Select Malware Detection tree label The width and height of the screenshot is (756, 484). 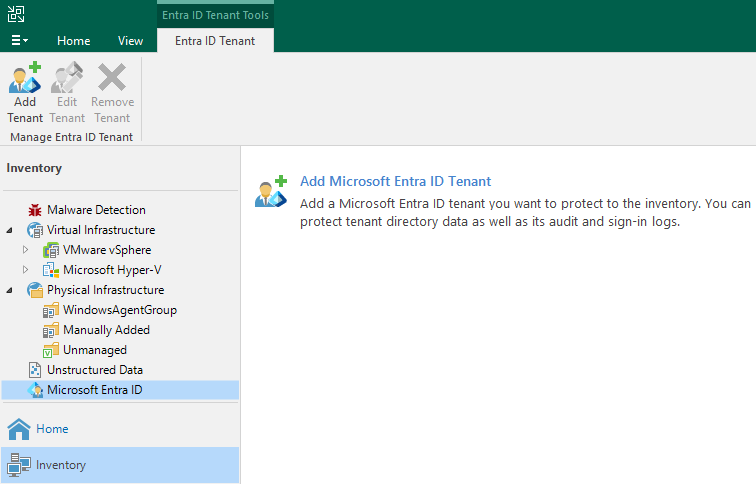(x=96, y=210)
